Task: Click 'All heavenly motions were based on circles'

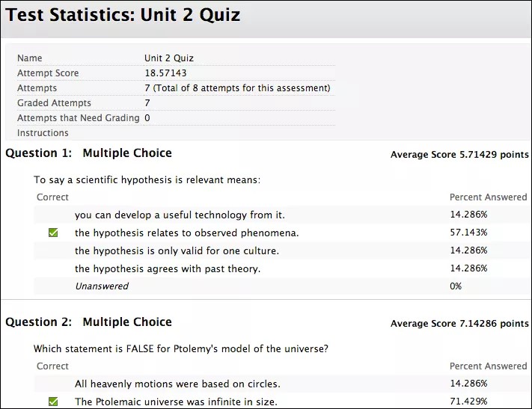Action: click(x=177, y=384)
